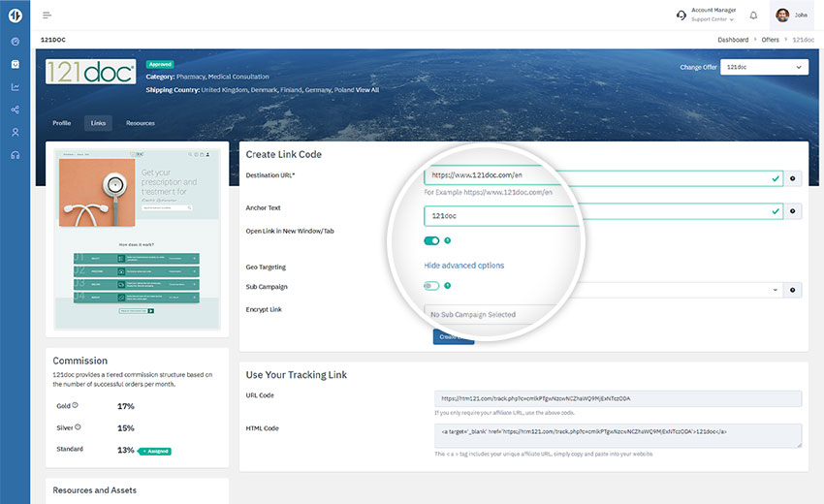Click View All shipping countries link
This screenshot has height=504, width=824.
[367, 89]
